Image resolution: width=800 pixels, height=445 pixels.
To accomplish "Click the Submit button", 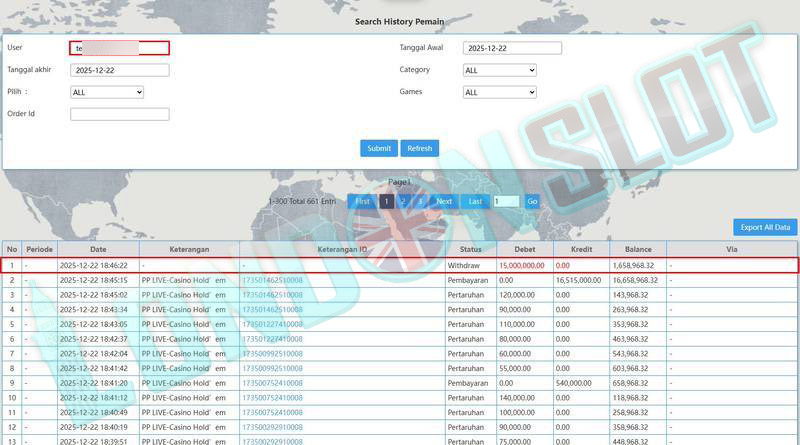I will point(379,148).
